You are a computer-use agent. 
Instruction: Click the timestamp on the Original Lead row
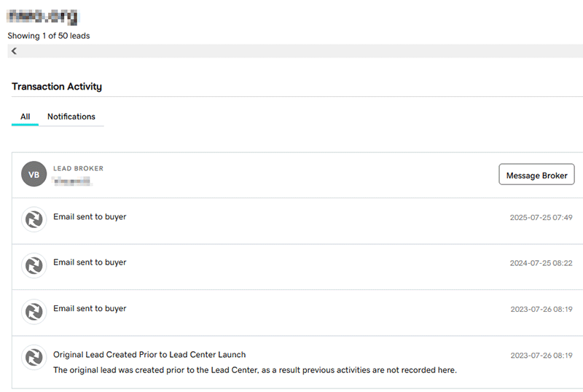coord(541,356)
